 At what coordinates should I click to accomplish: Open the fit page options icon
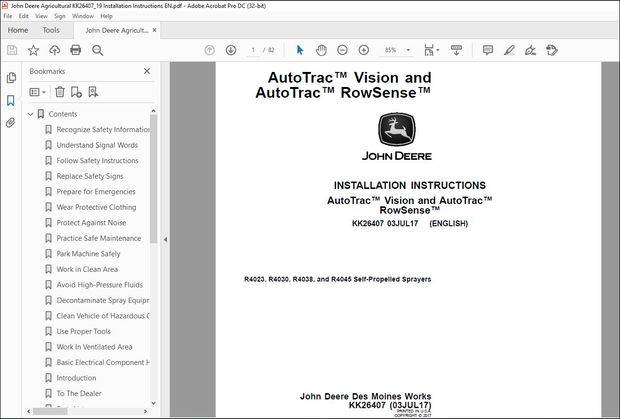coord(431,50)
